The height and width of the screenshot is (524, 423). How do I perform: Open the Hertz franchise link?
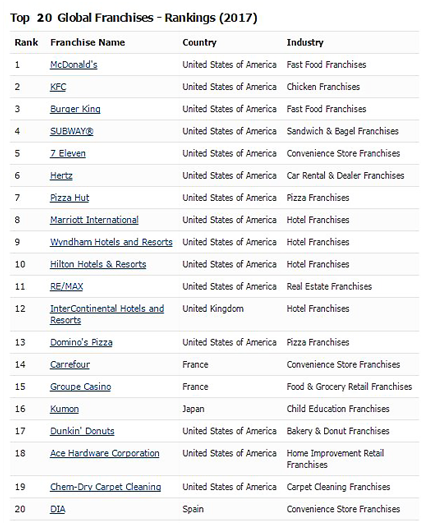(61, 175)
